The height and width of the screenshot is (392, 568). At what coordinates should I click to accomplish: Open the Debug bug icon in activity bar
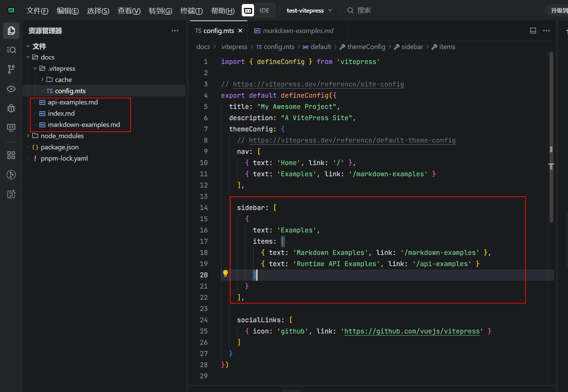pos(11,108)
